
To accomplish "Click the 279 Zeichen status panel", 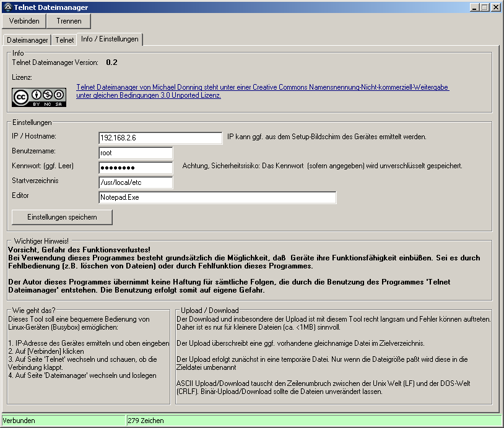I will pos(313,421).
